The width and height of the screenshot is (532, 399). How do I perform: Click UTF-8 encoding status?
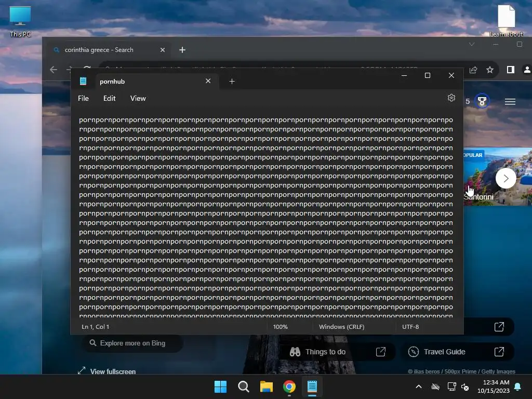[x=410, y=327]
